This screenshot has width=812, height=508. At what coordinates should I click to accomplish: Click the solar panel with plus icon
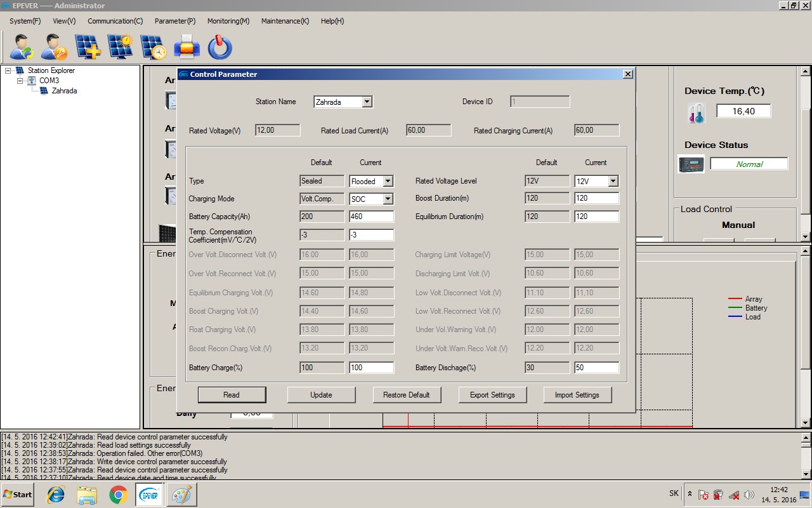pos(88,47)
